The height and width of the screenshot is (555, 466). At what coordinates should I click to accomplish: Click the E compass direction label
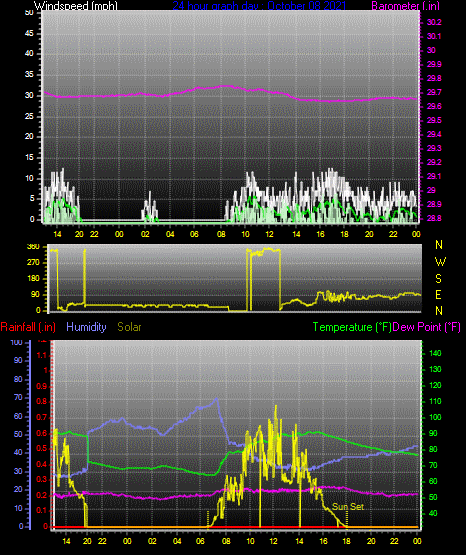pos(438,295)
